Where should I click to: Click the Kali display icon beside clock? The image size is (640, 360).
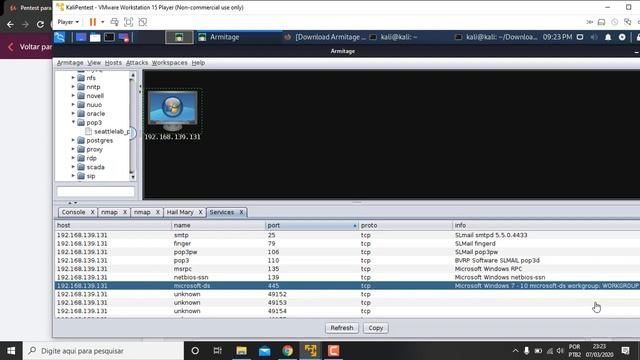coord(580,37)
